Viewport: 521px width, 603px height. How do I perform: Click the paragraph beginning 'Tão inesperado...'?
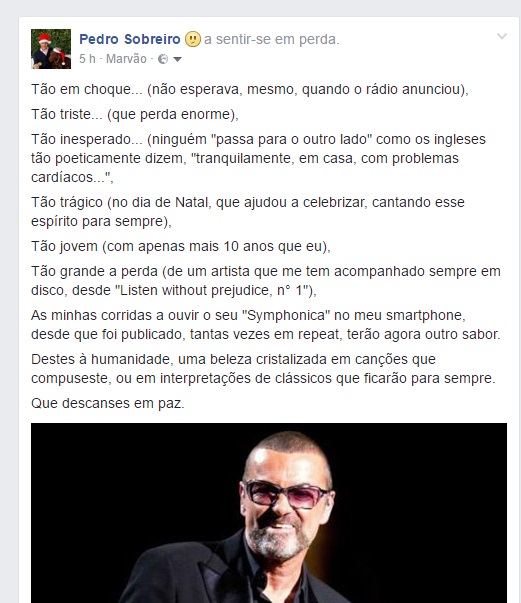click(258, 158)
